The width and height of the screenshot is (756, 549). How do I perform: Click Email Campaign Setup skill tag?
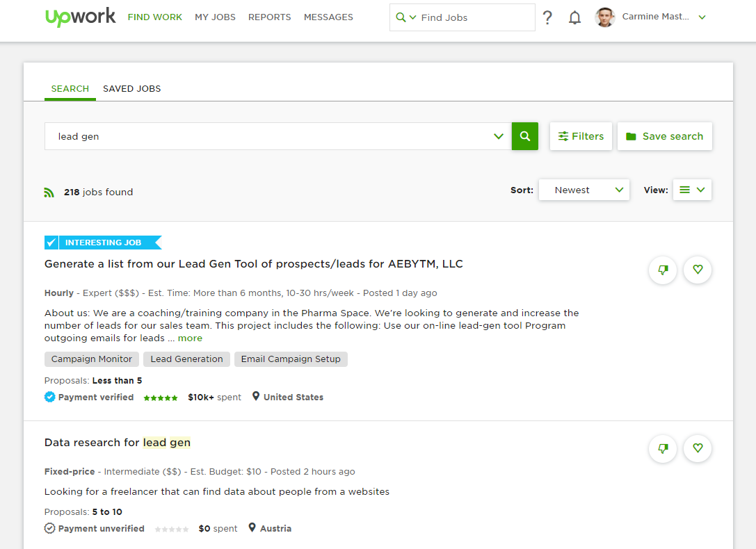pos(291,359)
